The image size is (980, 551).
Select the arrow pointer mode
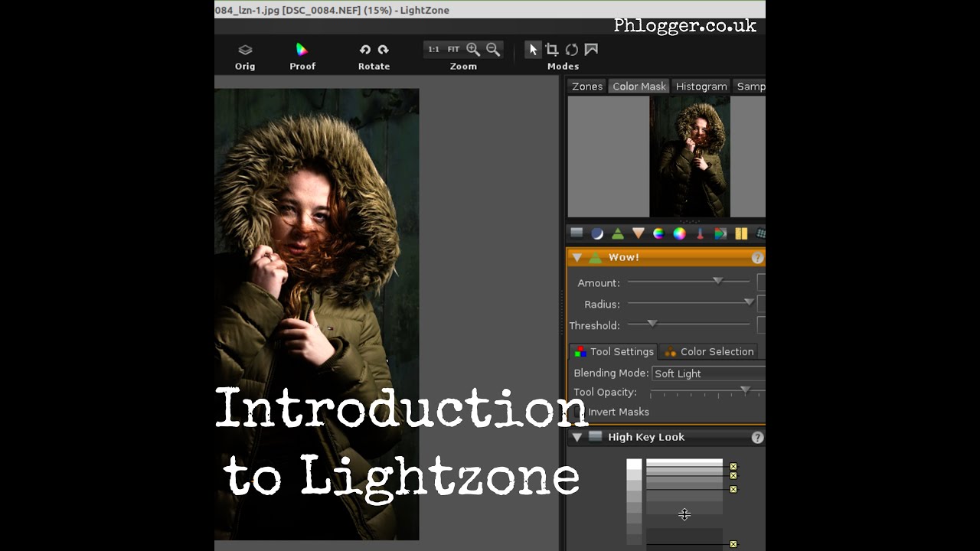[x=533, y=50]
